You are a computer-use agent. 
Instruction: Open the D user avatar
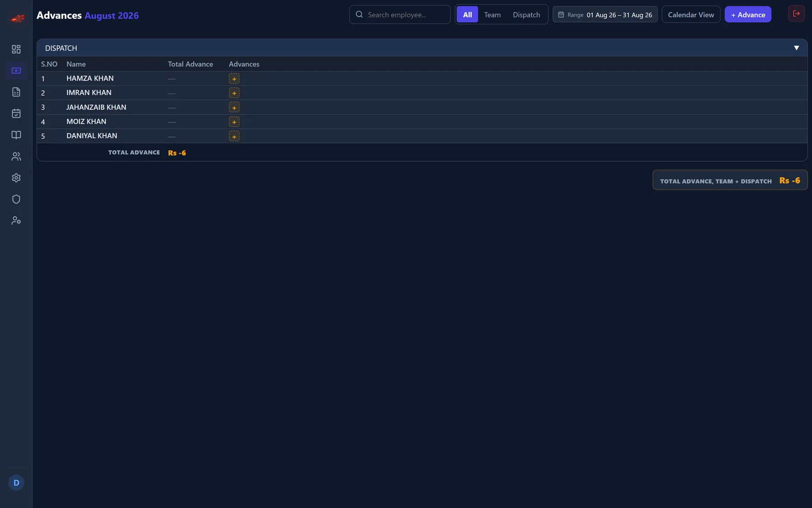point(16,483)
